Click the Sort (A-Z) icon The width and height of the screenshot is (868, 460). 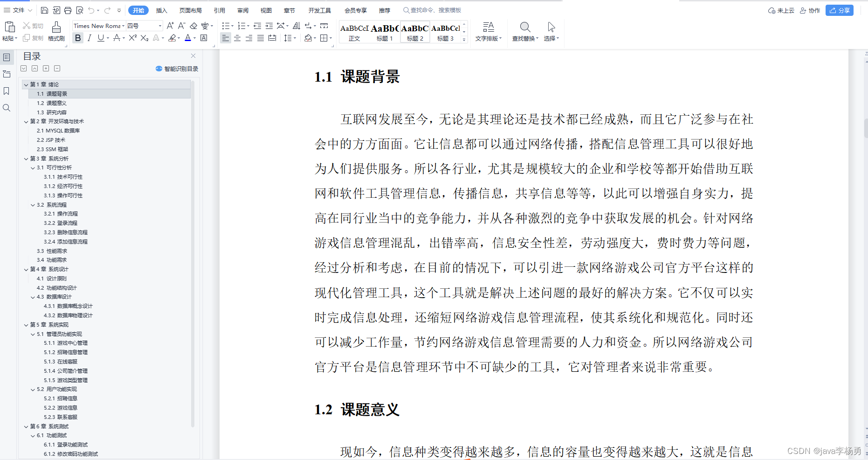point(296,26)
